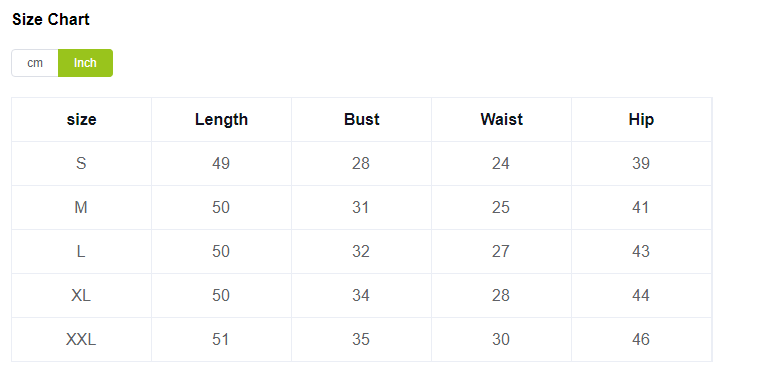
Task: Click length value 49 for size S
Action: (221, 163)
